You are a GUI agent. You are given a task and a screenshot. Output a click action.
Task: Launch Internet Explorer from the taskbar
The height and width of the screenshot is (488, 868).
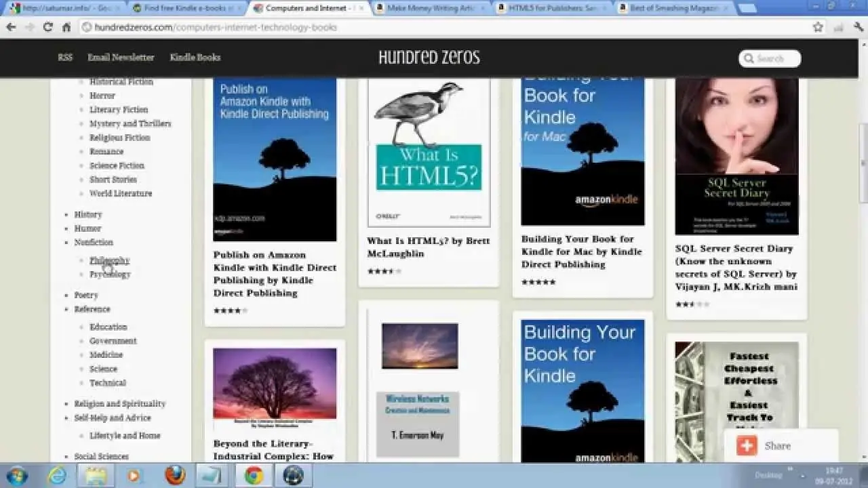(x=57, y=475)
